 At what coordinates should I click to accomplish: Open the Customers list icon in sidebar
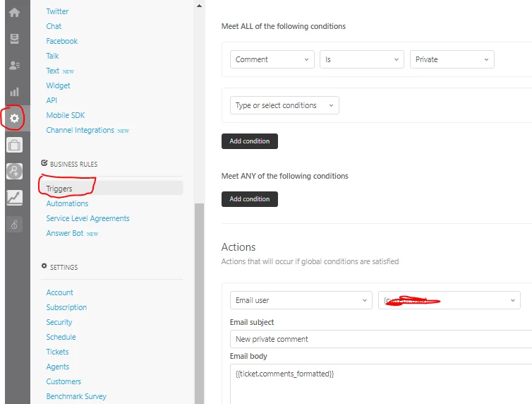coord(14,65)
